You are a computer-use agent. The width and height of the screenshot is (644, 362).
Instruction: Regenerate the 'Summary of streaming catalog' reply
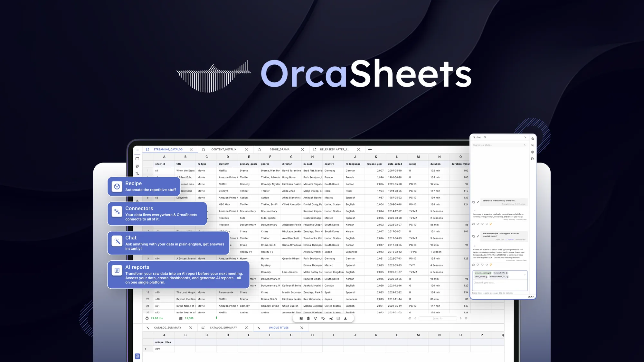pos(487,224)
